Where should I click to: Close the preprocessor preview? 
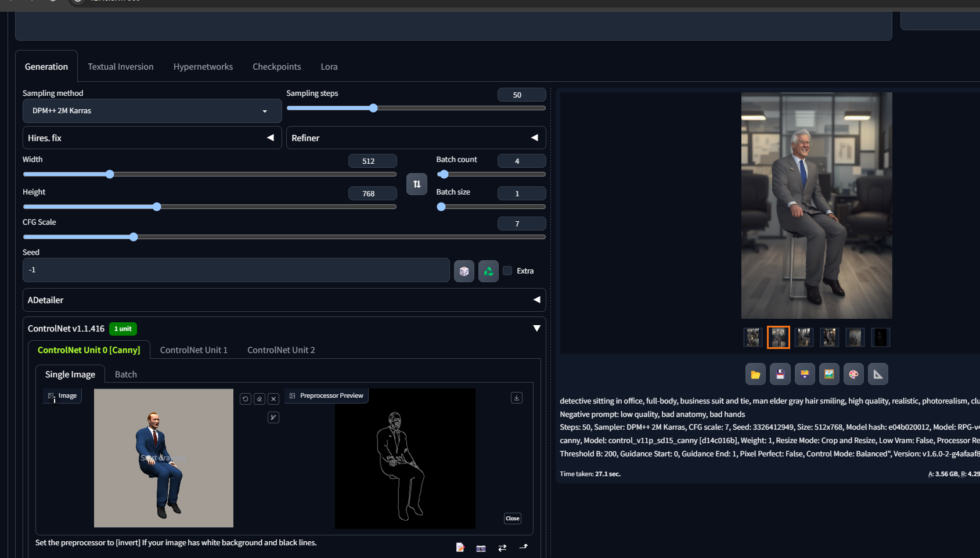click(x=513, y=519)
